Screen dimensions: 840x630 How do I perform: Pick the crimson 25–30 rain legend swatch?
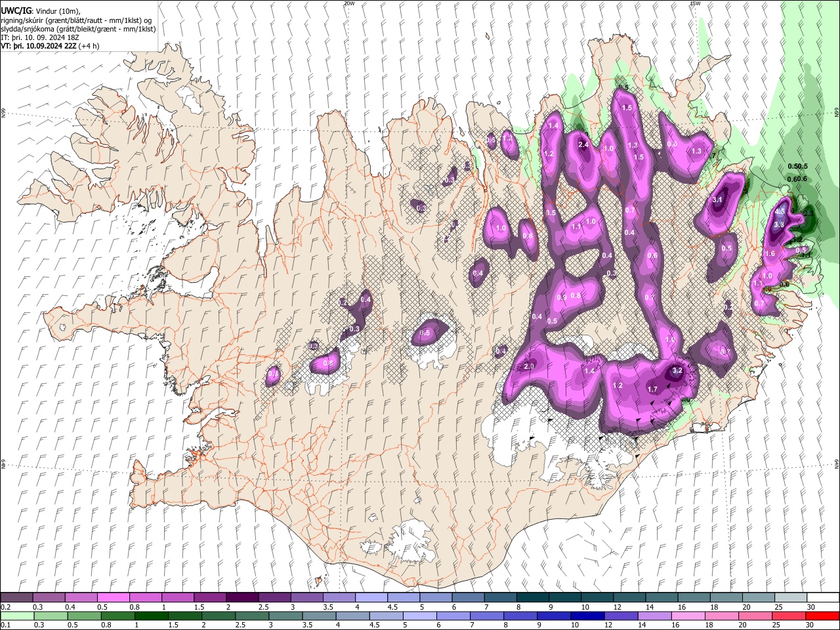pos(788,616)
